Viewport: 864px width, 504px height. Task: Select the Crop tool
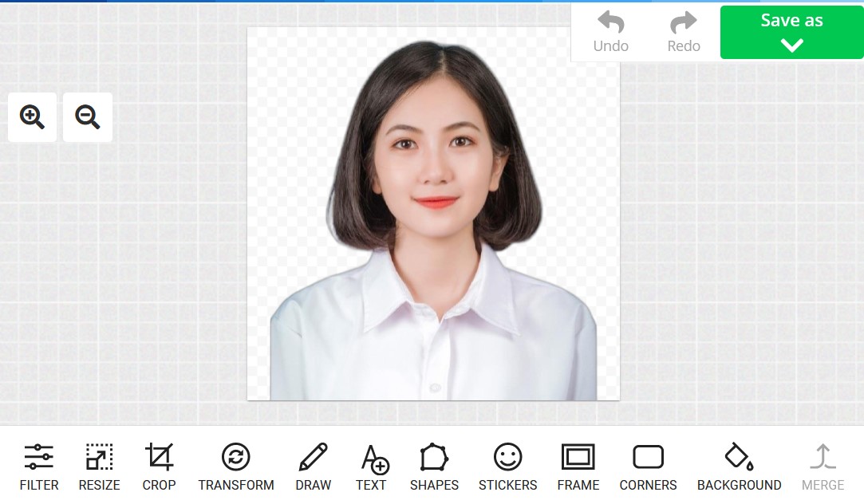159,465
